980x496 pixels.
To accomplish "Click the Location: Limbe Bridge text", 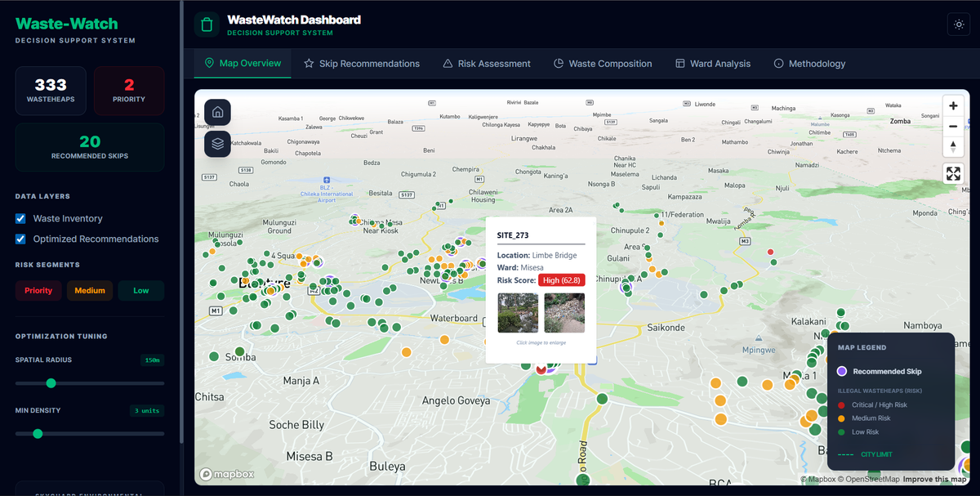I will click(537, 256).
